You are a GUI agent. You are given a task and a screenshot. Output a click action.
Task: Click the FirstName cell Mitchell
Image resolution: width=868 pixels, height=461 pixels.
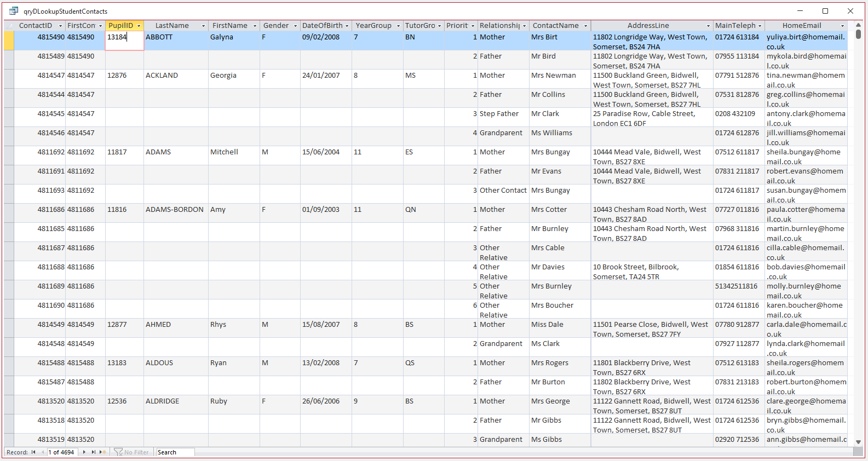click(234, 156)
